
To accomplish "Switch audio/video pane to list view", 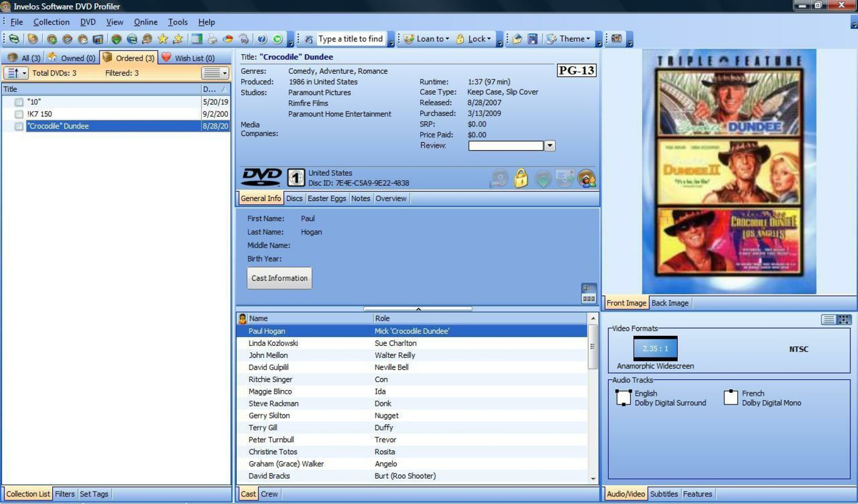I will click(x=829, y=320).
